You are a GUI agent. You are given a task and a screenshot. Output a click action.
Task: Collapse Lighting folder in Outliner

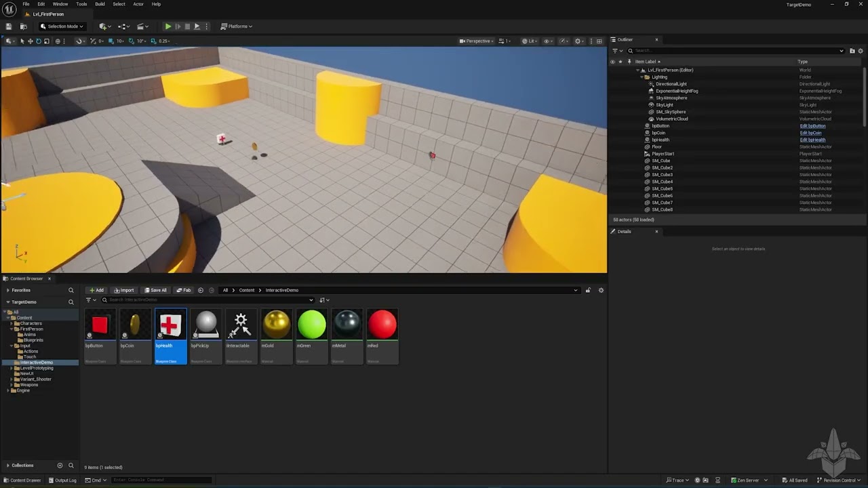click(642, 77)
